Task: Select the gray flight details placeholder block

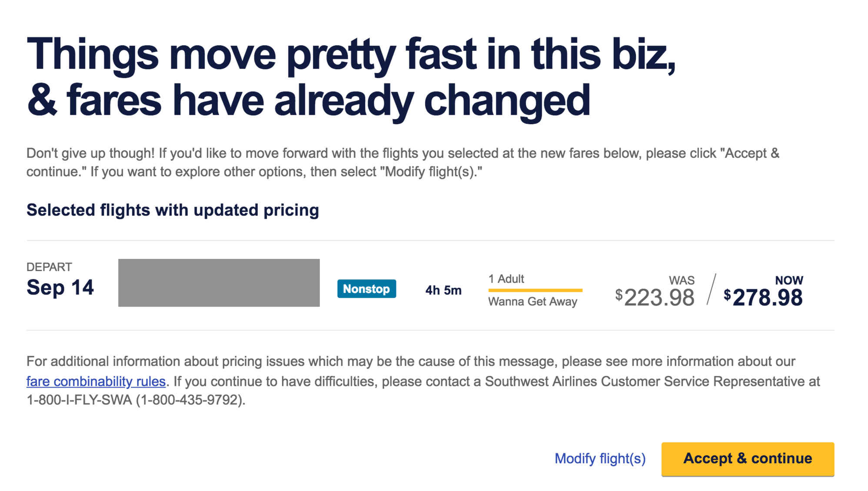Action: pos(219,283)
